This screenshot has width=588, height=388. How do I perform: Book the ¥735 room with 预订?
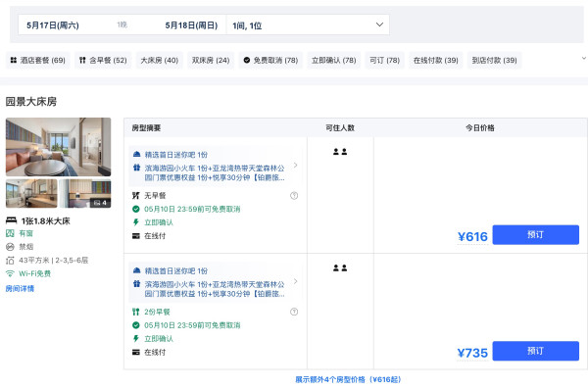pos(535,351)
